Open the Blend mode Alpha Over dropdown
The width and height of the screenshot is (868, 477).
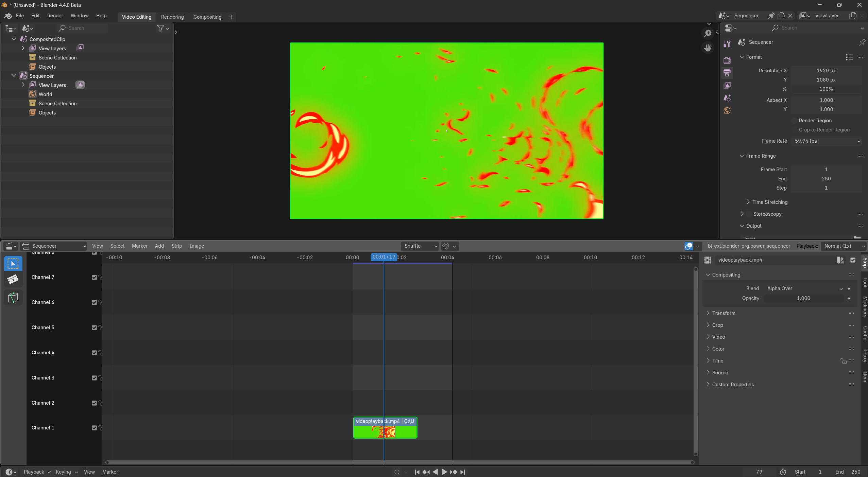pyautogui.click(x=804, y=288)
